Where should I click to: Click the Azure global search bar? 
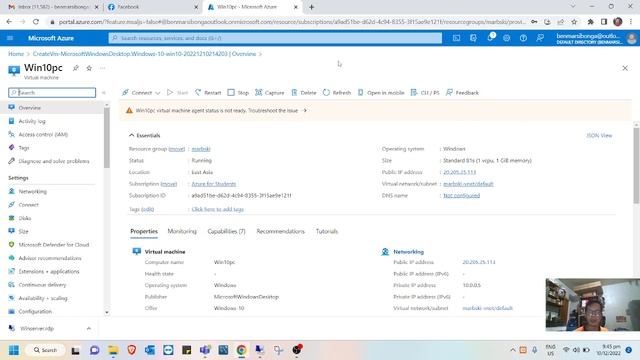(275, 38)
